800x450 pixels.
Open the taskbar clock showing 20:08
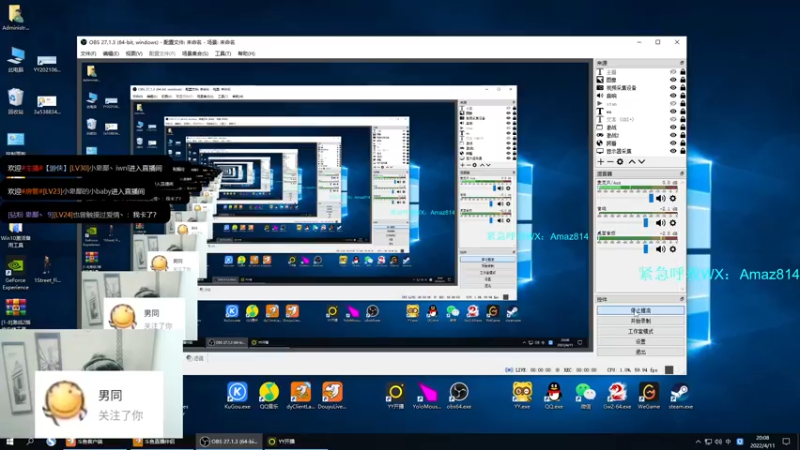(763, 442)
